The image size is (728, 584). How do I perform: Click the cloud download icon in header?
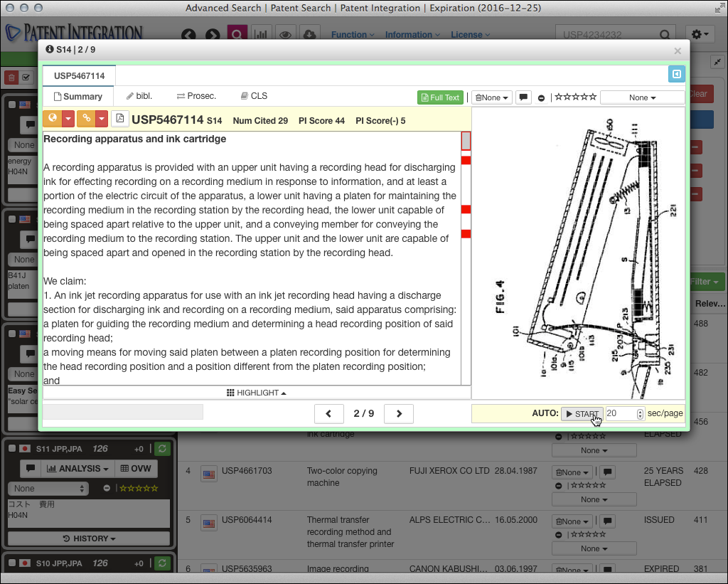pos(309,34)
